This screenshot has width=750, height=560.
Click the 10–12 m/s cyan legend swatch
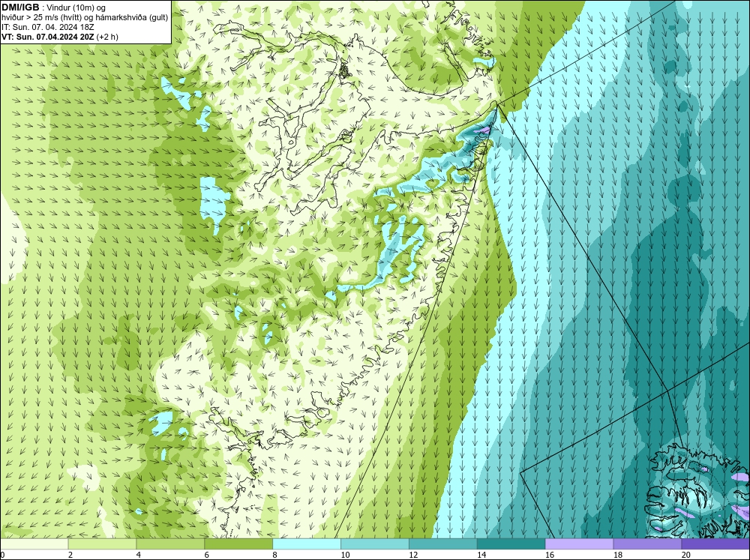pyautogui.click(x=374, y=544)
